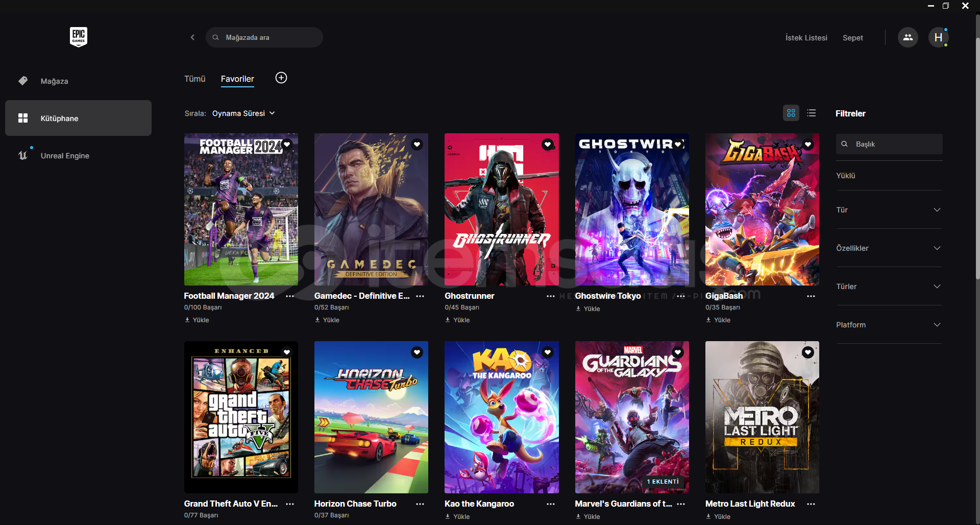The height and width of the screenshot is (525, 980).
Task: Unfavorite Ghostrunner via heart icon
Action: tap(548, 145)
